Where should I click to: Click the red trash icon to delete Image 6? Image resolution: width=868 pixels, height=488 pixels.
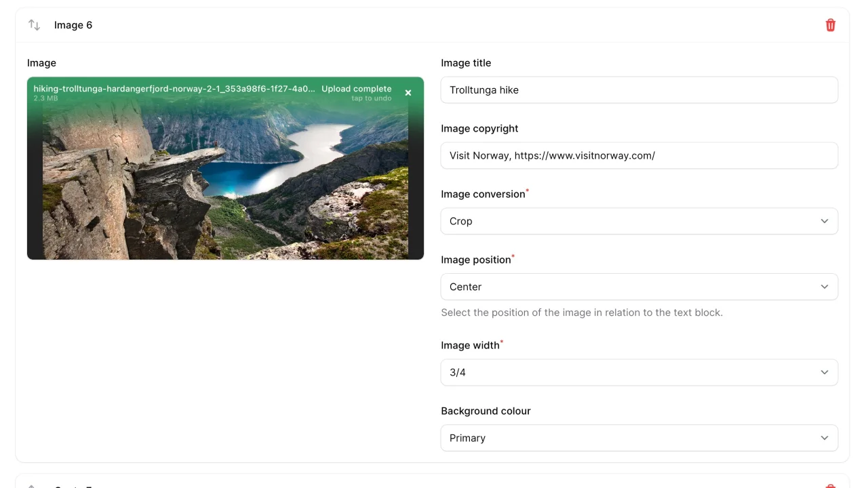click(x=830, y=24)
